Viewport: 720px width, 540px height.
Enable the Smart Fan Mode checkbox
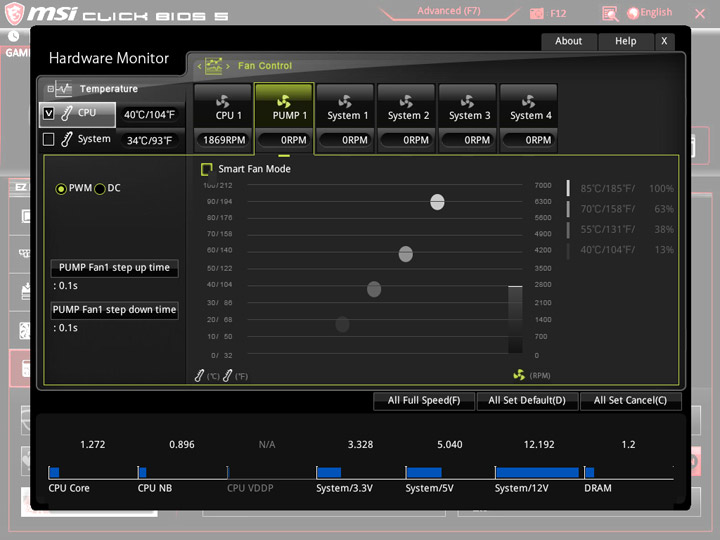tap(207, 169)
